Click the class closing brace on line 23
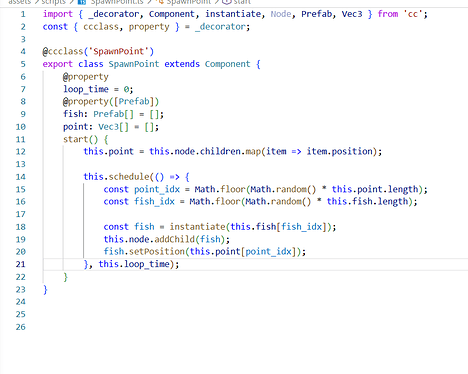 pos(45,290)
